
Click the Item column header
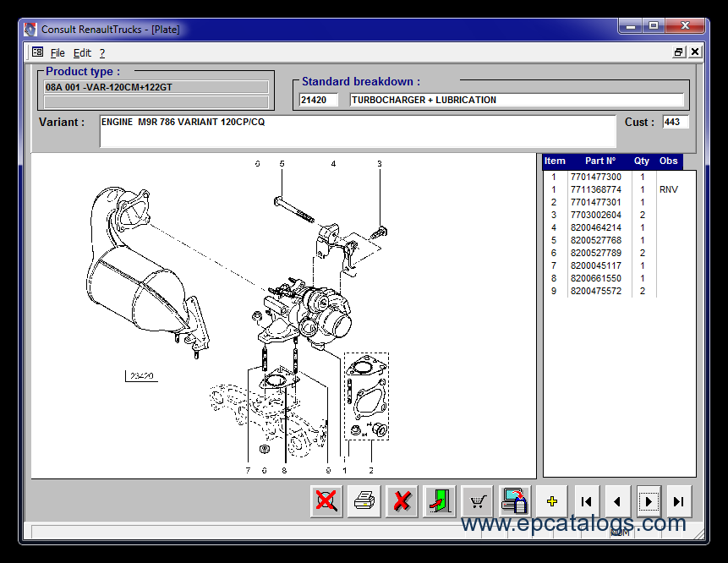point(555,161)
